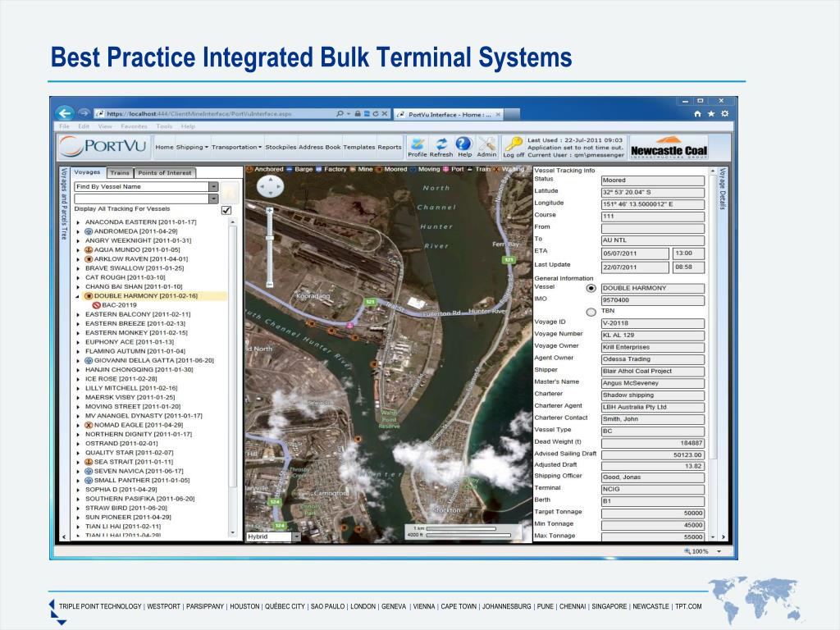Open the Admin tools icon
Viewport: 840px width, 630px height.
(x=486, y=144)
